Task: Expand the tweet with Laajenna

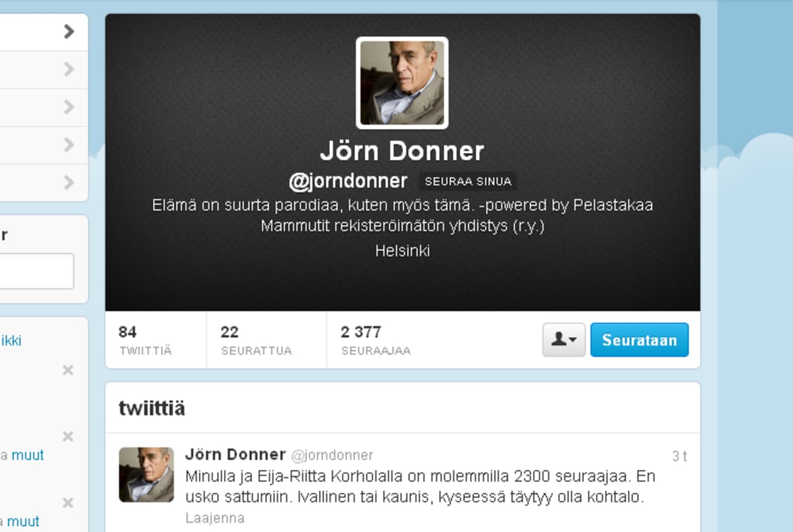Action: [x=214, y=518]
